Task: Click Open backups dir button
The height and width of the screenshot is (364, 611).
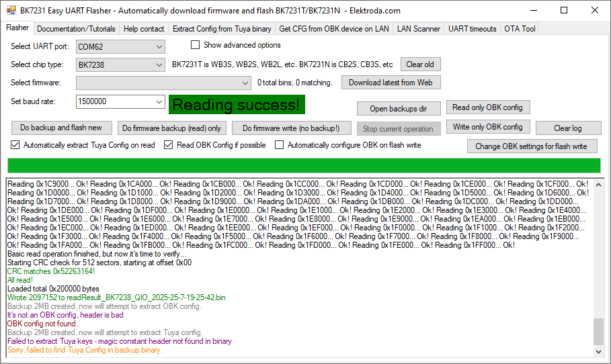Action: 398,109
